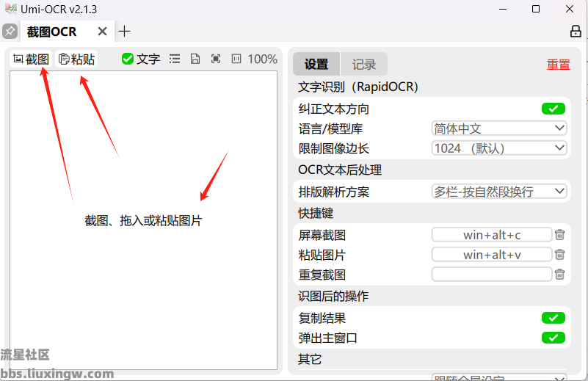Screen dimensions: 588x381
Task: Click the 文字识别 (RapidOCR) section heading
Action: tap(358, 87)
